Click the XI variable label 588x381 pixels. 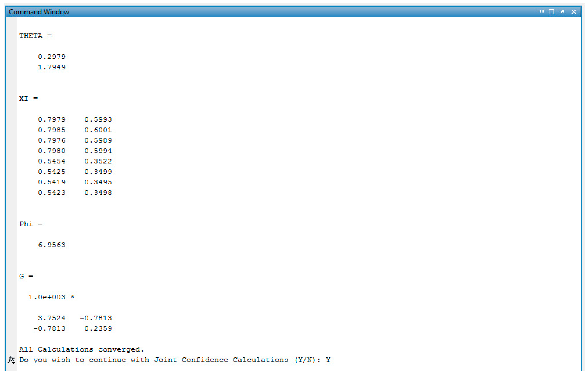[x=24, y=99]
